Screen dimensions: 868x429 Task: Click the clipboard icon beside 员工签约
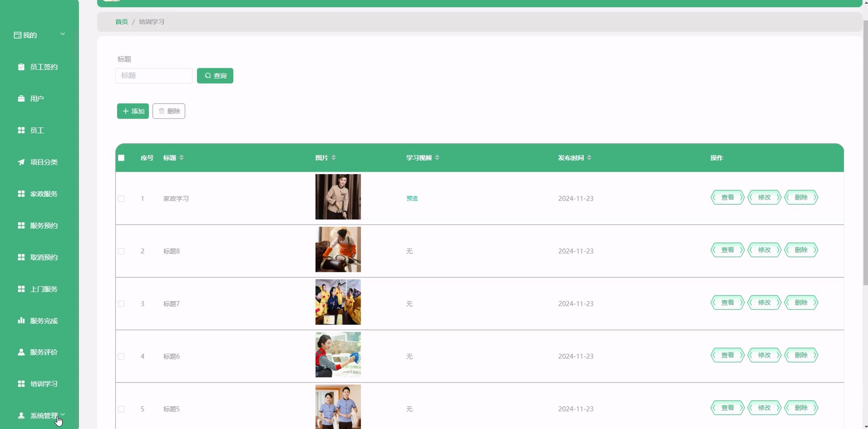click(21, 67)
